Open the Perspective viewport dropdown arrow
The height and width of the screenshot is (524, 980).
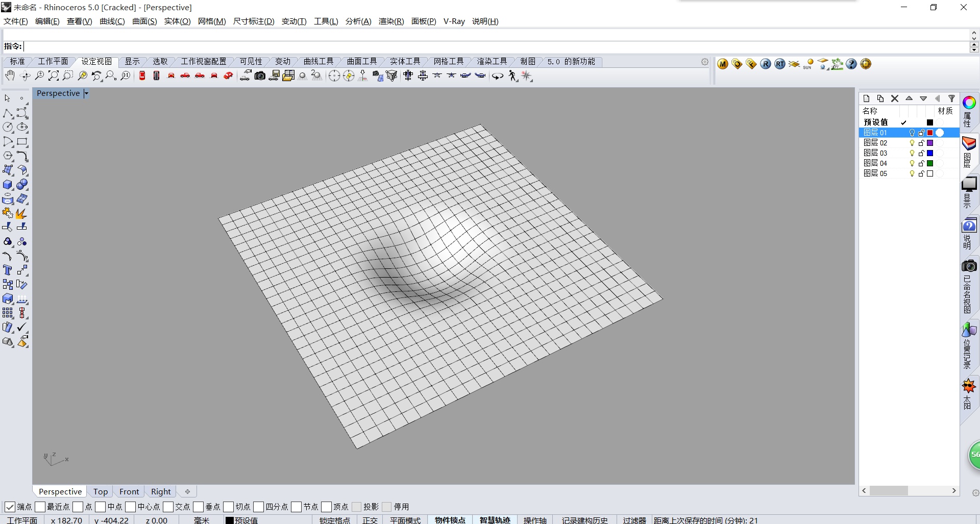click(x=86, y=93)
